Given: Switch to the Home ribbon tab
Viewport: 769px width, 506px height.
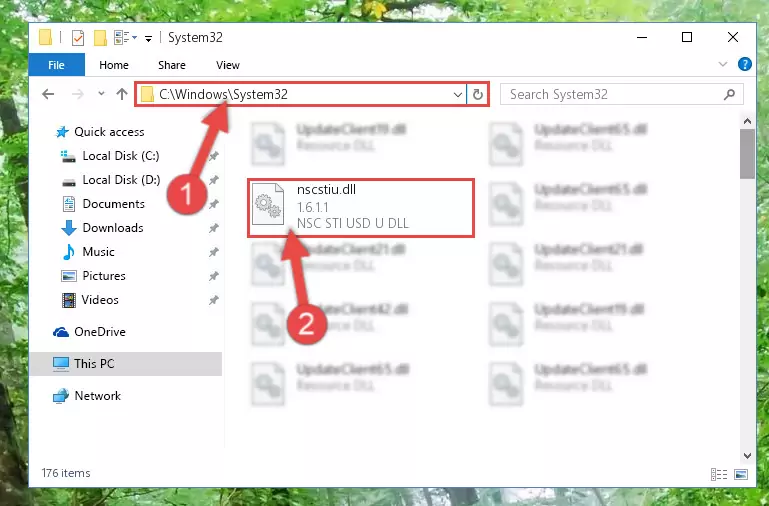Looking at the screenshot, I should [114, 65].
